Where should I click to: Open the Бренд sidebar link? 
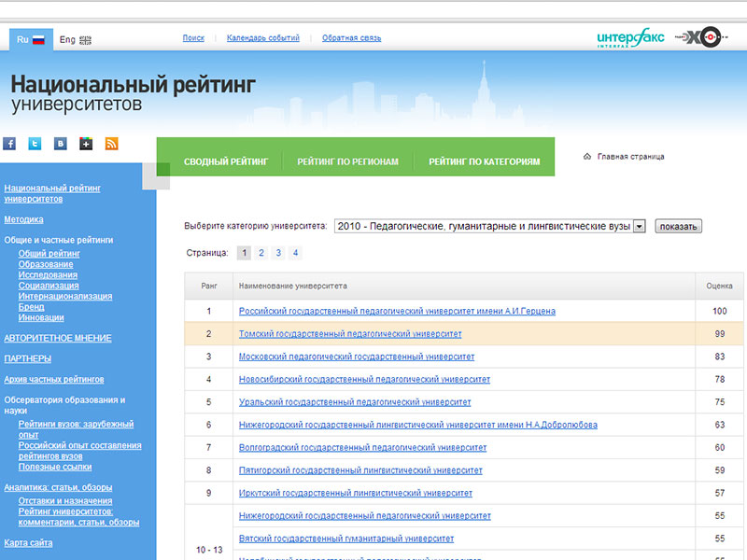pyautogui.click(x=32, y=307)
